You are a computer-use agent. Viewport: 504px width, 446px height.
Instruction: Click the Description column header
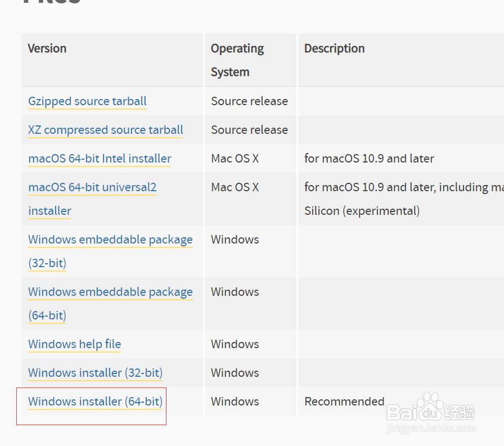coord(334,48)
